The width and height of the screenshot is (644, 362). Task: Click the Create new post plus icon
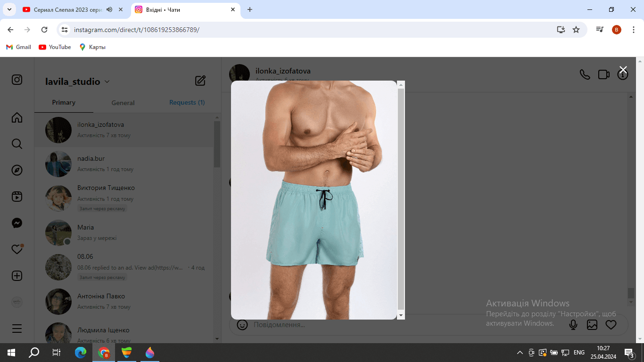point(17,276)
